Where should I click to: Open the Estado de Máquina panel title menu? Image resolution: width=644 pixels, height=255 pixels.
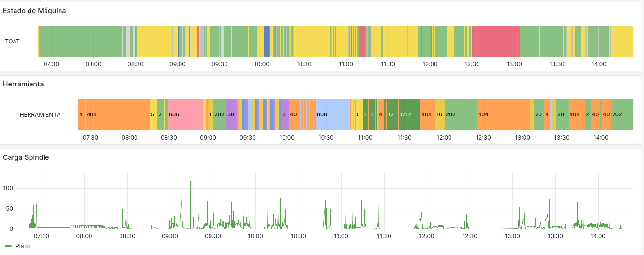(34, 10)
